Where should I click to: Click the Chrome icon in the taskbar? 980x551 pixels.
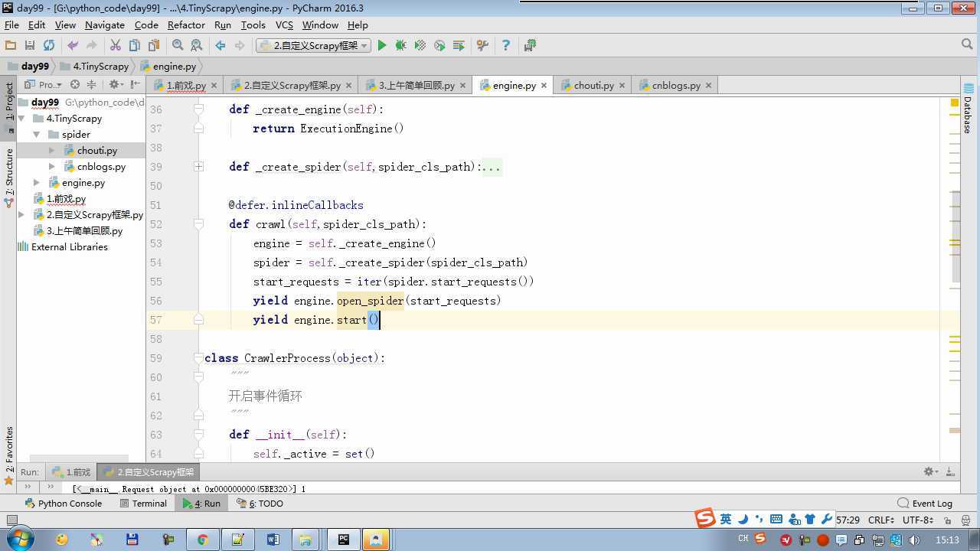pos(202,540)
